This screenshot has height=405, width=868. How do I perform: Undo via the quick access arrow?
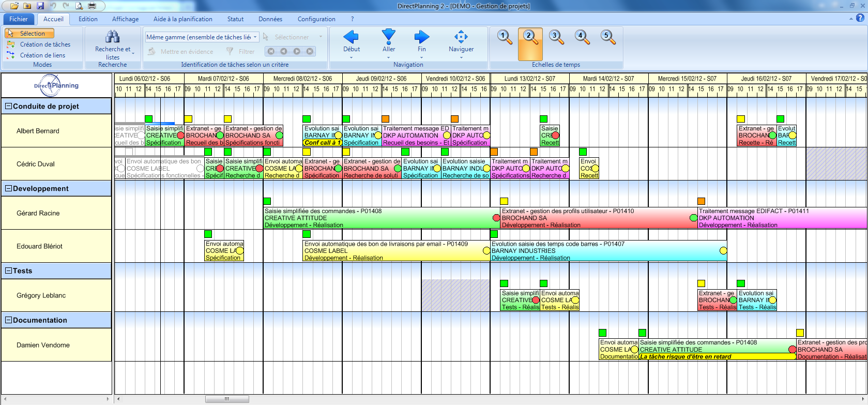pos(53,6)
